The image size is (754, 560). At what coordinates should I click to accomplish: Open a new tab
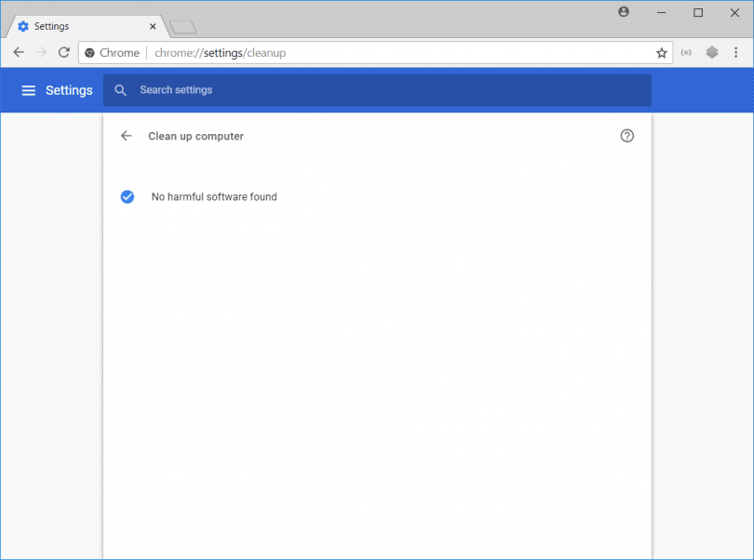[182, 27]
